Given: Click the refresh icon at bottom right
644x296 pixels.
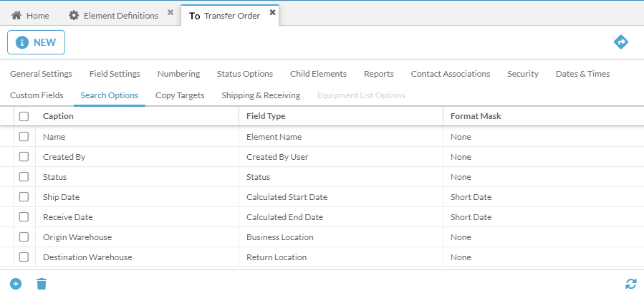Looking at the screenshot, I should [630, 284].
